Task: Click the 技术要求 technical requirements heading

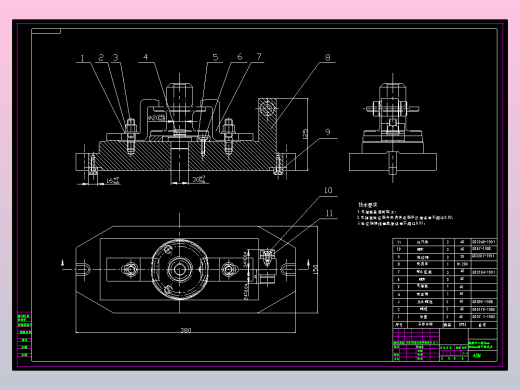Action: pos(368,205)
